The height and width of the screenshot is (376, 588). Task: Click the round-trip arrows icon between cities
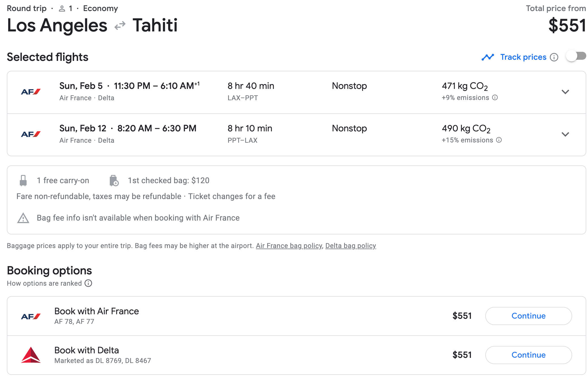pos(120,26)
